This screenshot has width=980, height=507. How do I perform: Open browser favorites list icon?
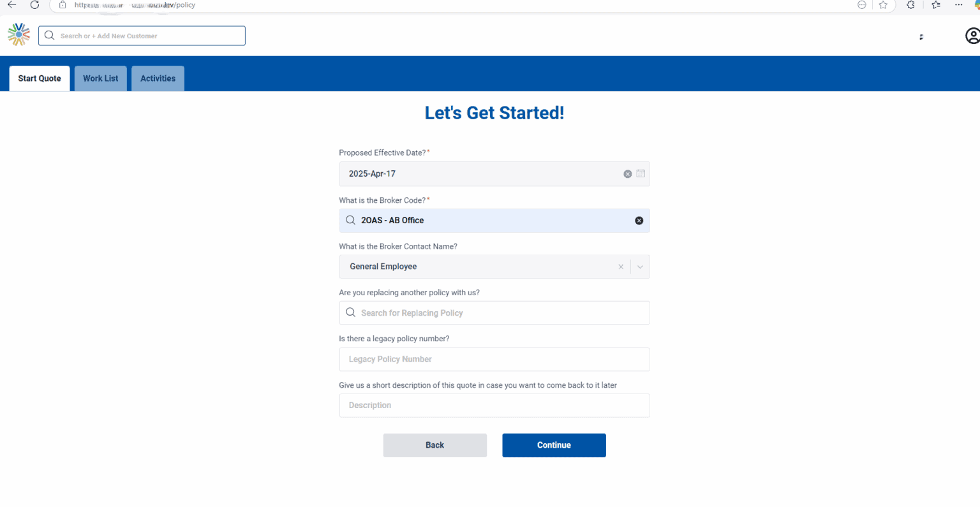click(x=935, y=5)
